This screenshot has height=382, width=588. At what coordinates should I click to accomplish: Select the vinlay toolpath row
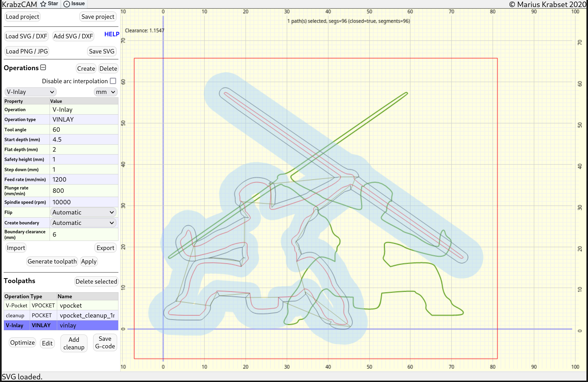pyautogui.click(x=61, y=325)
